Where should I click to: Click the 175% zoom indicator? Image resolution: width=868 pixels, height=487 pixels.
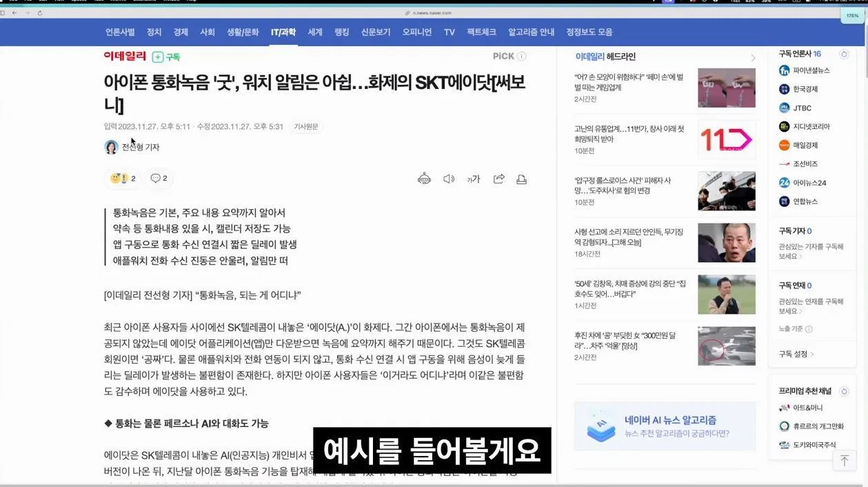[x=853, y=15]
